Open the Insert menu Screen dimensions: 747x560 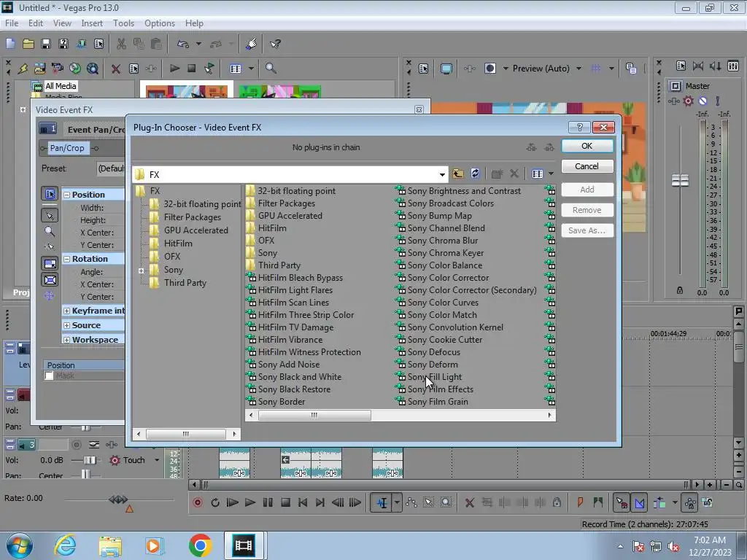pyautogui.click(x=92, y=23)
